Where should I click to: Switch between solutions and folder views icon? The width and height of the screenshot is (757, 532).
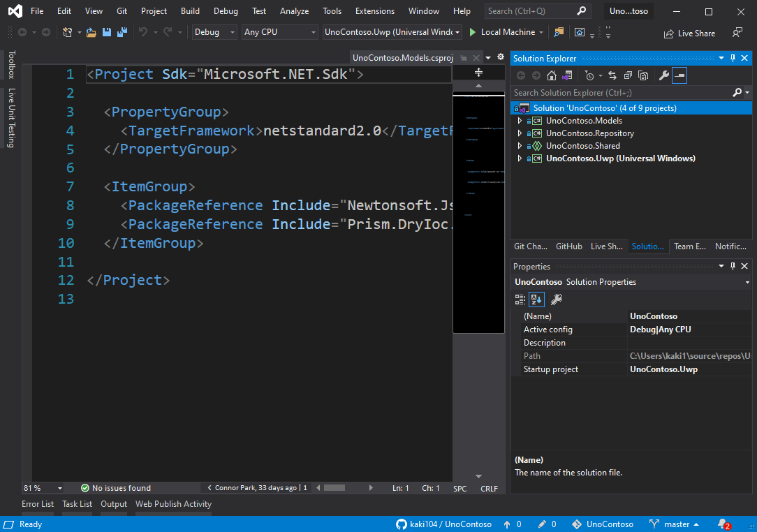567,75
